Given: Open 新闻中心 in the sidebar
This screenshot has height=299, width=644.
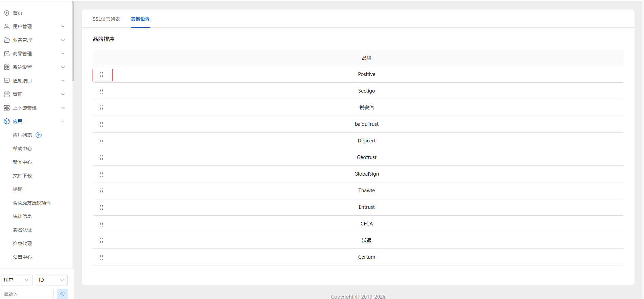Looking at the screenshot, I should pyautogui.click(x=22, y=162).
